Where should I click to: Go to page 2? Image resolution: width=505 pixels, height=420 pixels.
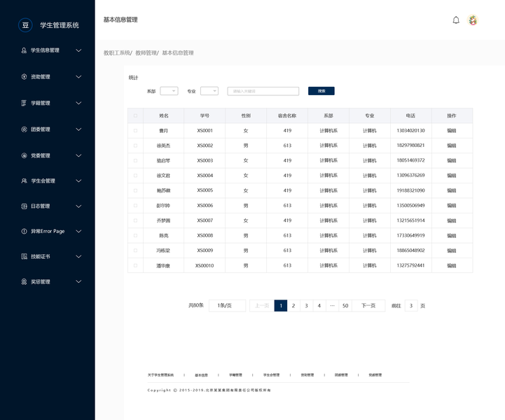coord(293,305)
